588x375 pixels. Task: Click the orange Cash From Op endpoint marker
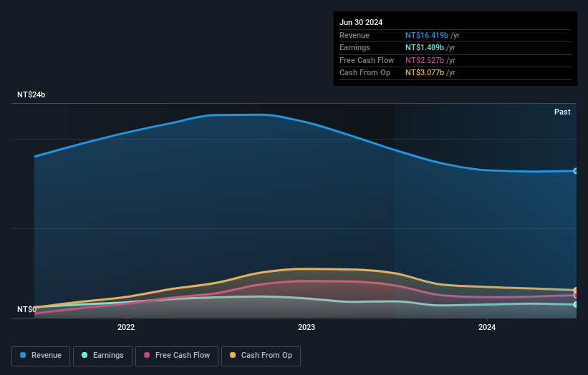point(576,291)
